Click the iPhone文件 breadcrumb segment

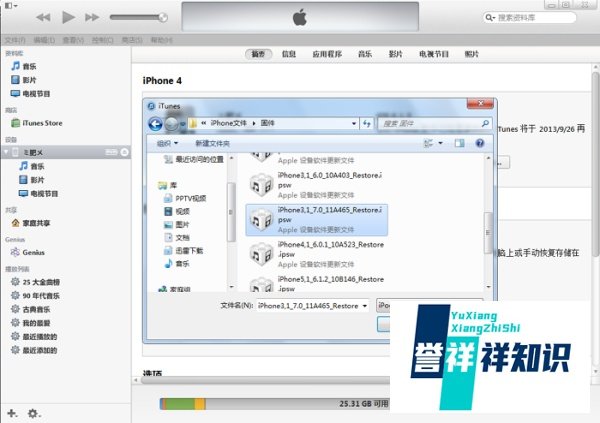tap(228, 123)
